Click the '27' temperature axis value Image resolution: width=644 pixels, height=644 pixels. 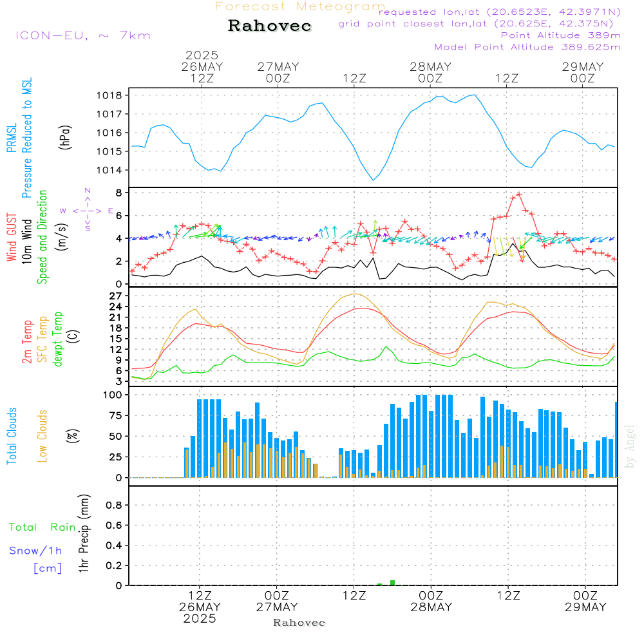click(116, 296)
